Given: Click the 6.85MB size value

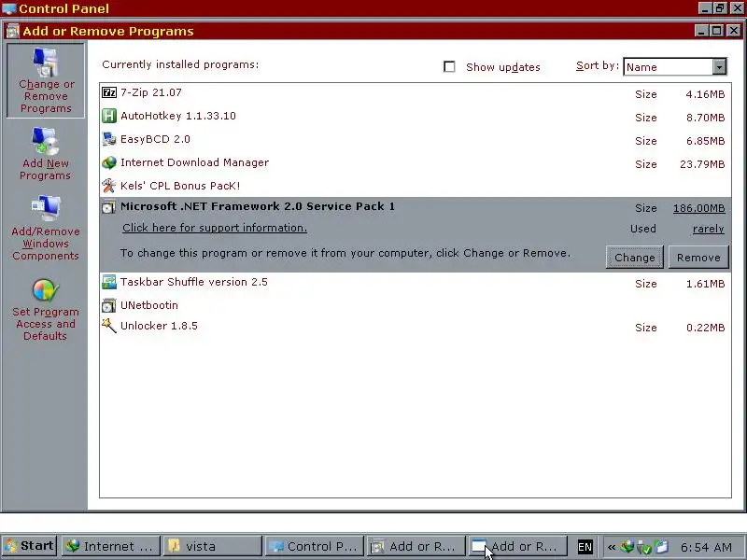Looking at the screenshot, I should [705, 141].
